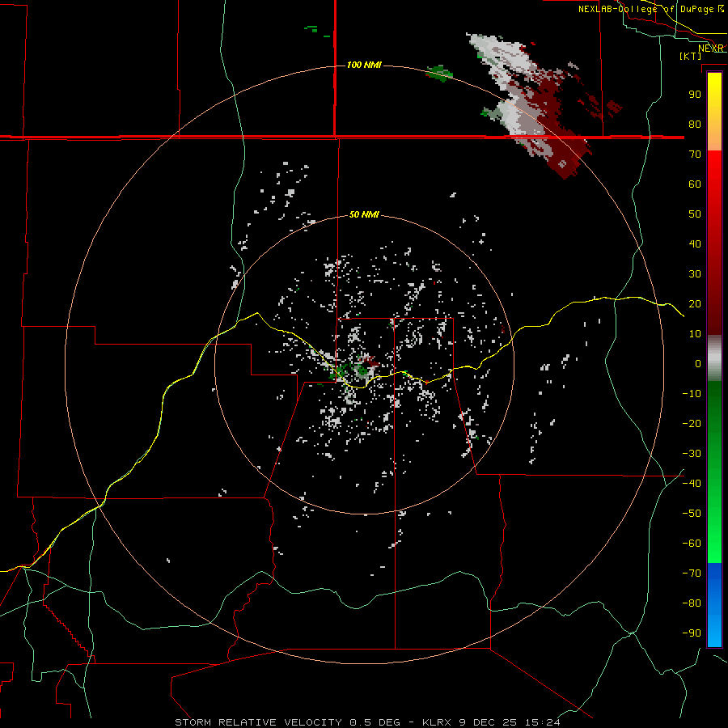Click the 20 value on the color scale
Screen dimensions: 728x728
point(695,304)
